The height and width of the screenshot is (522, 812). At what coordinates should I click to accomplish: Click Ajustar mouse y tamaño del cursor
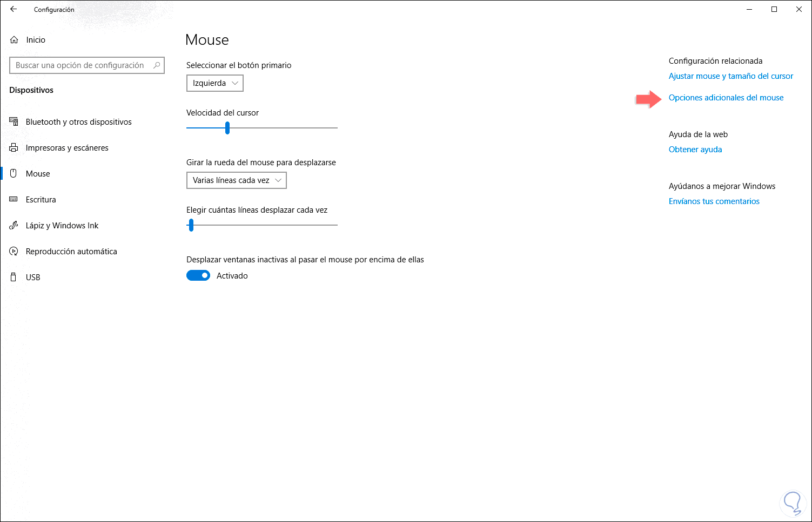click(x=731, y=76)
